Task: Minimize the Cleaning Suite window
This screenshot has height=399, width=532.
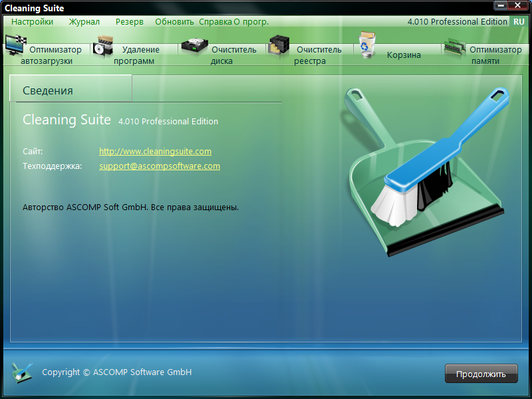Action: tap(501, 5)
